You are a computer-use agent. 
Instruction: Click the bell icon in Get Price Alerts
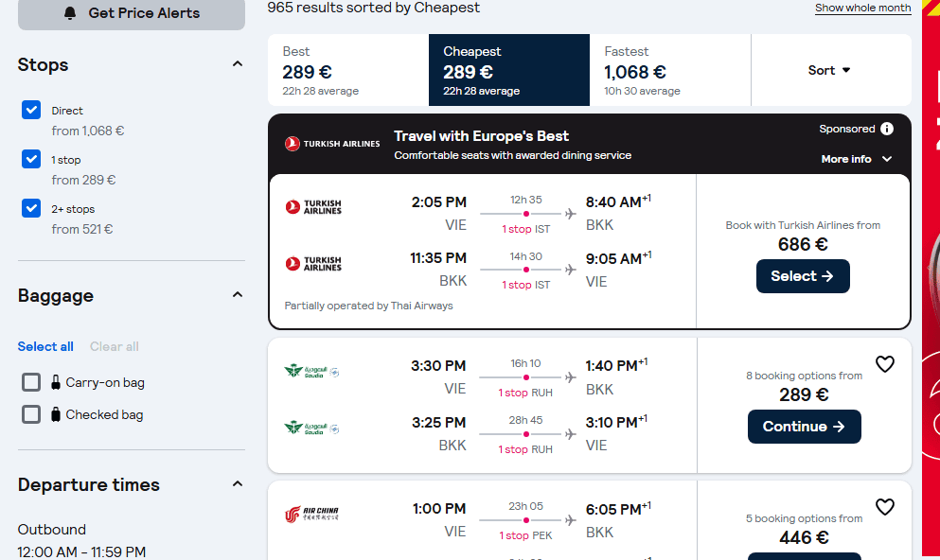click(70, 13)
